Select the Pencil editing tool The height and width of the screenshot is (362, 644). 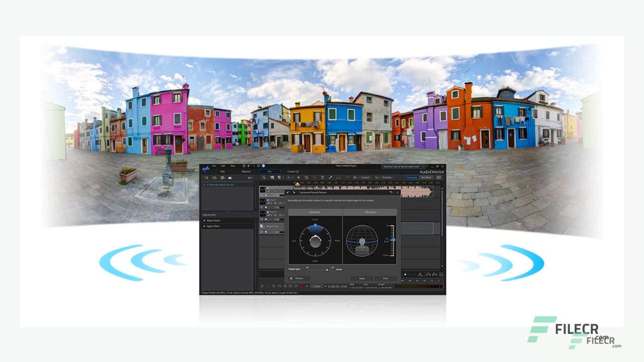tap(331, 177)
